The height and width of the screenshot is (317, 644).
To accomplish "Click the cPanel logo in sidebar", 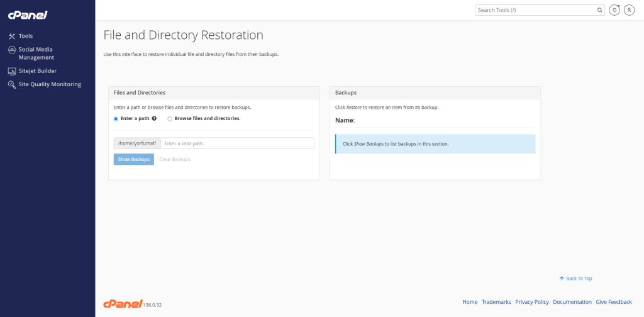I will [28, 15].
